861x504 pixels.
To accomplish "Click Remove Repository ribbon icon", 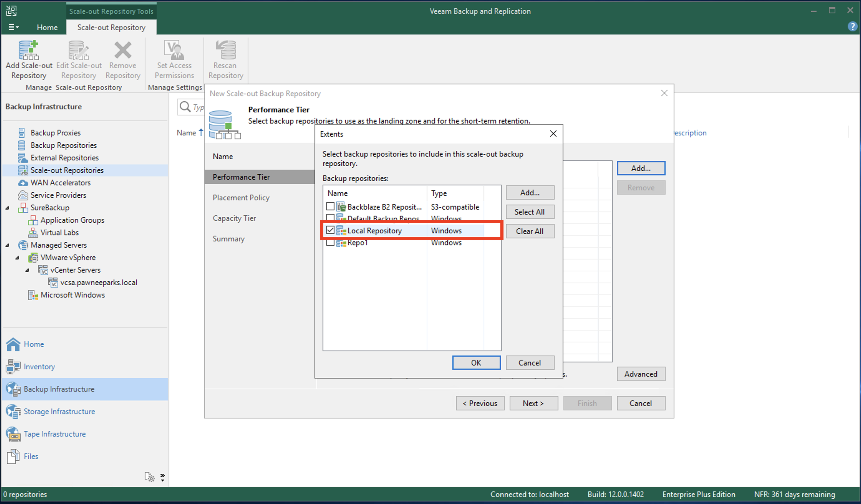I will tap(123, 60).
